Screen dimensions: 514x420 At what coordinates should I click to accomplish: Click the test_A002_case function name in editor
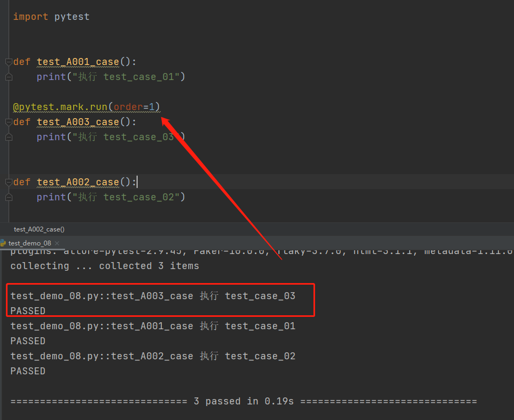point(78,182)
